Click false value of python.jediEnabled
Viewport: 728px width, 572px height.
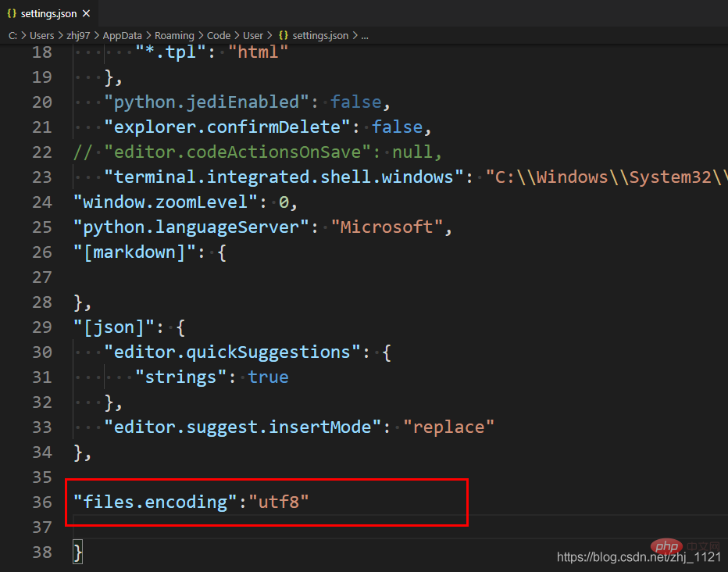click(356, 102)
